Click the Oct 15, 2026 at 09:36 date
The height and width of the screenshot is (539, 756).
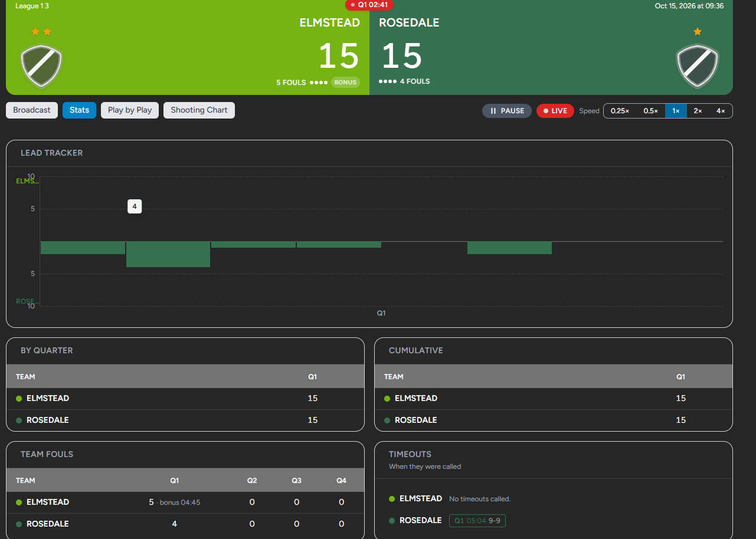[689, 6]
